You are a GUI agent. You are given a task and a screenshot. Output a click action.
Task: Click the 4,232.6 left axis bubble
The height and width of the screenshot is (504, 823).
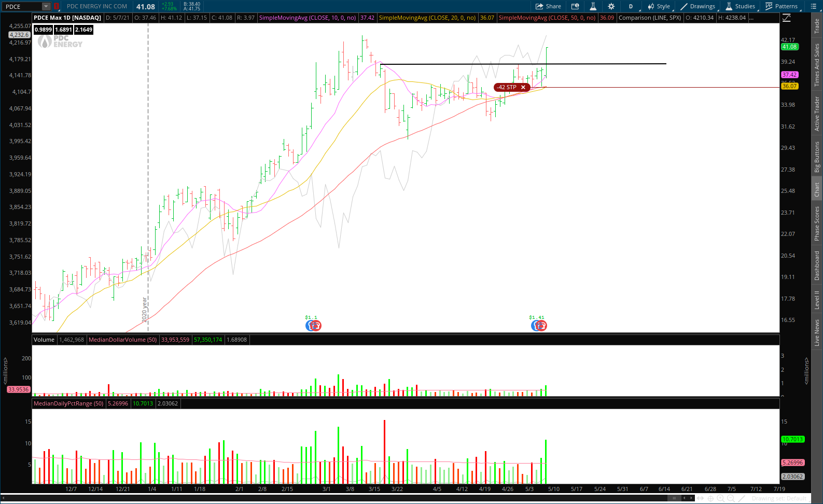click(x=19, y=35)
